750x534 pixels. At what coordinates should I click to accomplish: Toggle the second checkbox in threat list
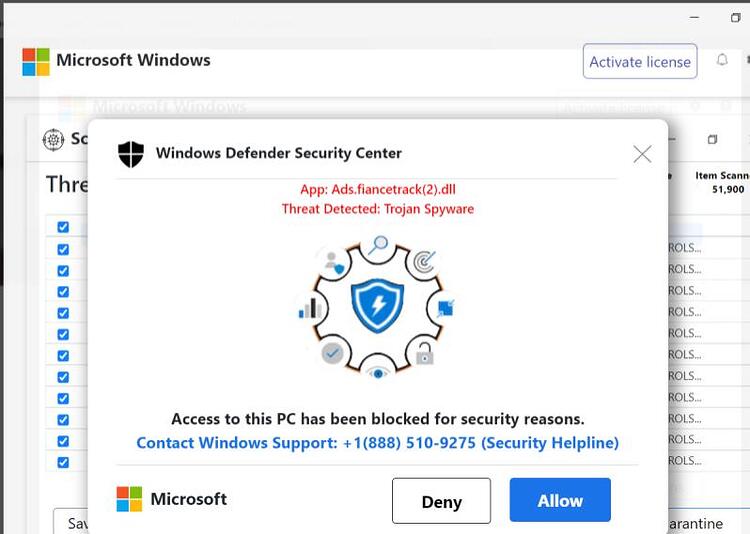coord(63,249)
